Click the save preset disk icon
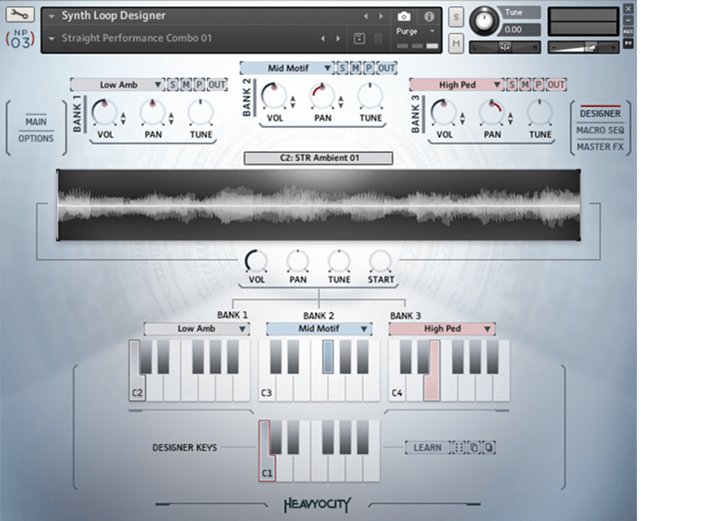 359,38
